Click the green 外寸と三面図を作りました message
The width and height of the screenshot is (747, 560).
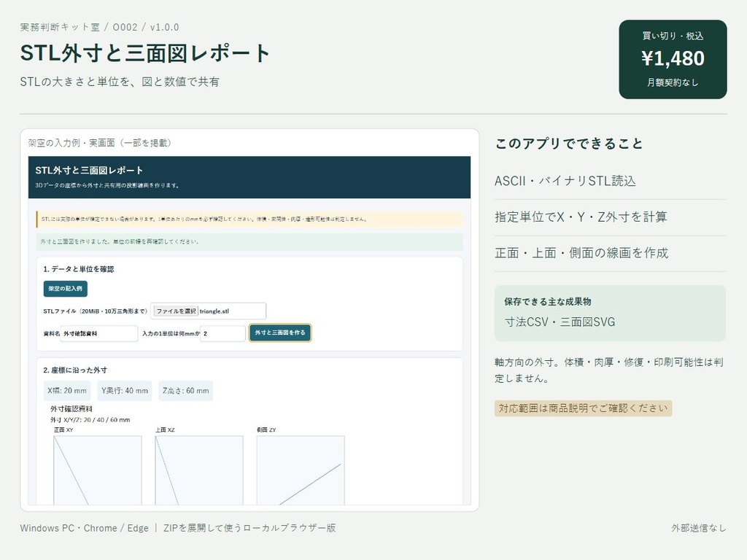click(249, 241)
